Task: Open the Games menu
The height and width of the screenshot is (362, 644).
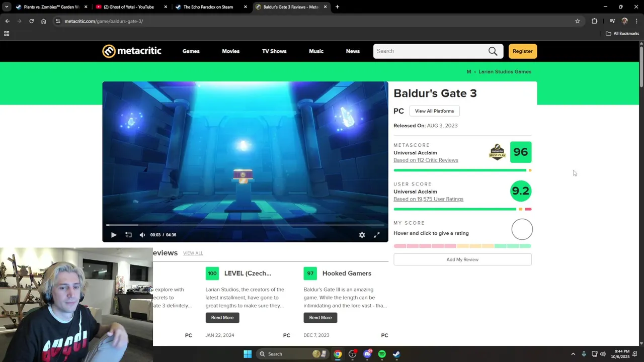Action: [x=191, y=51]
